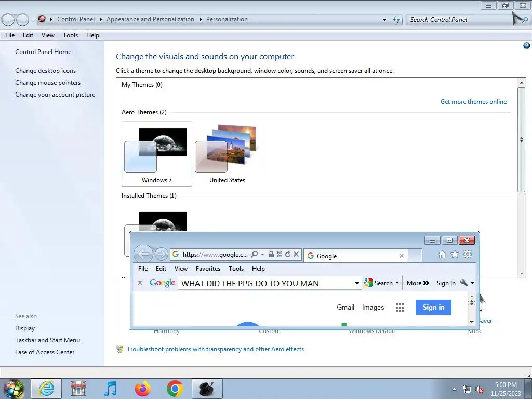Viewport: 532px width, 399px height.
Task: Click the IE Home icon
Action: 442,255
